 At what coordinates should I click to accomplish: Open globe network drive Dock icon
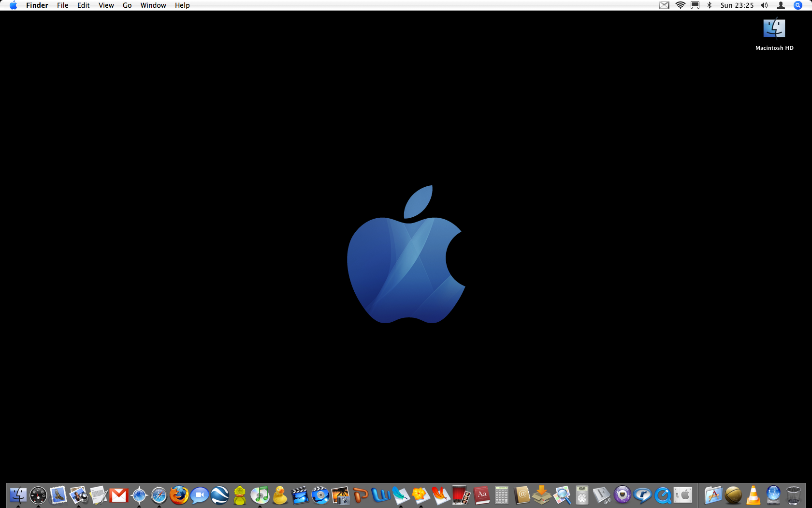coord(773,495)
